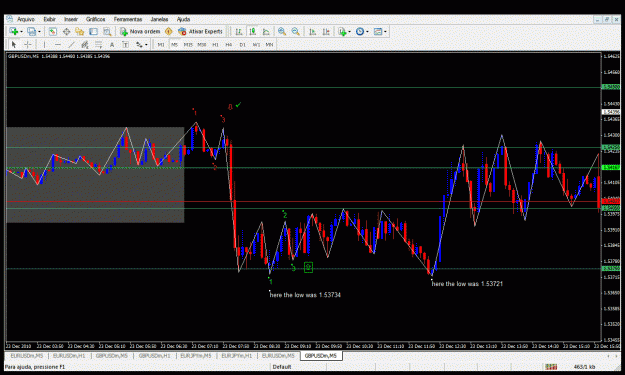This screenshot has width=625, height=375.
Task: Toggle the Terminal panel
Action: coord(93,31)
